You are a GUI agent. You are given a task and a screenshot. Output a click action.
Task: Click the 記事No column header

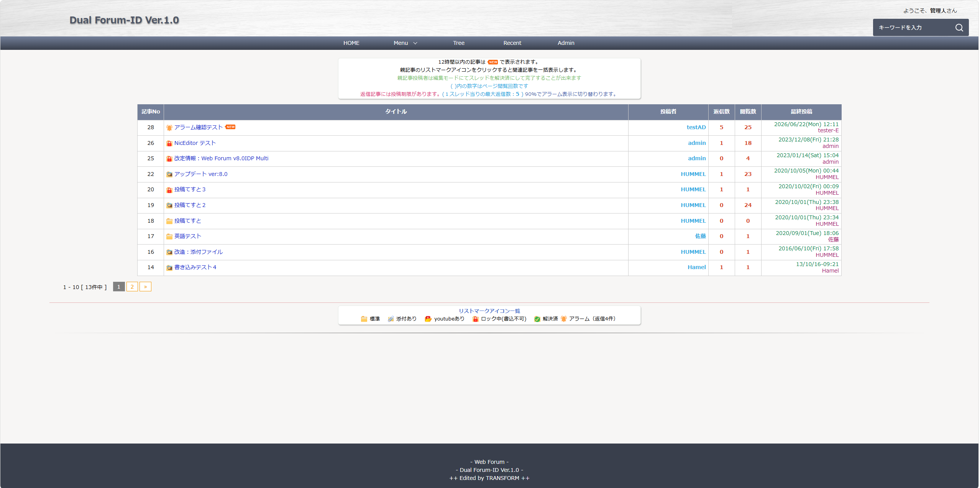[x=151, y=112]
